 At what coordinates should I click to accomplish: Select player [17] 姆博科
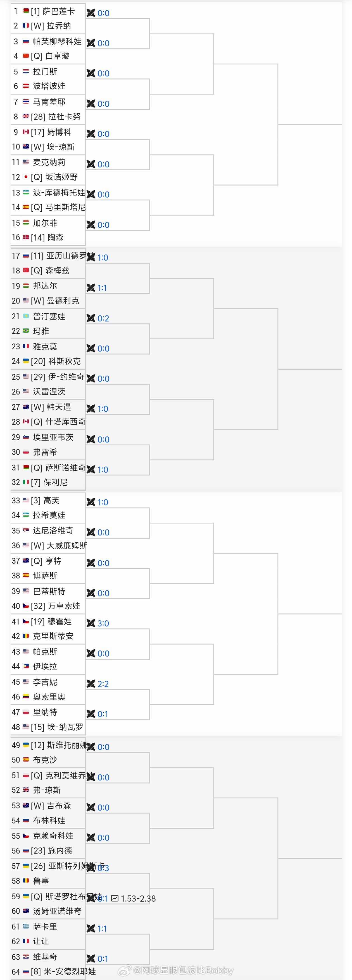tap(51, 132)
